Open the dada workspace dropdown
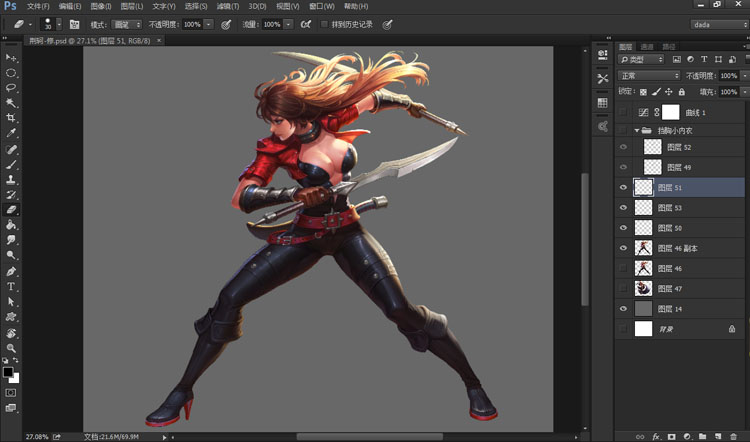The image size is (750, 442). [719, 24]
